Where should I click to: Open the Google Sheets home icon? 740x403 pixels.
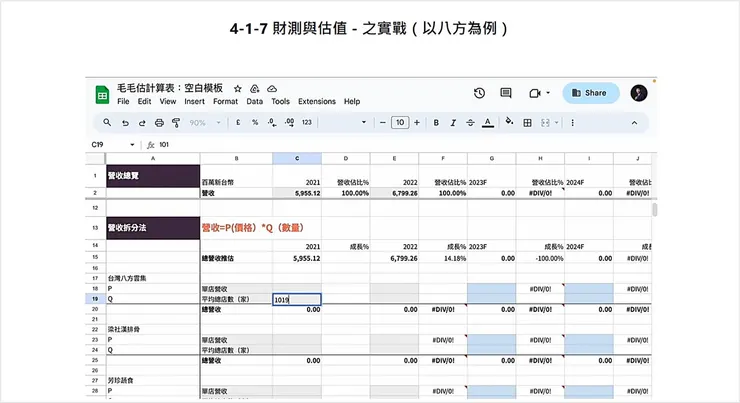coord(102,94)
